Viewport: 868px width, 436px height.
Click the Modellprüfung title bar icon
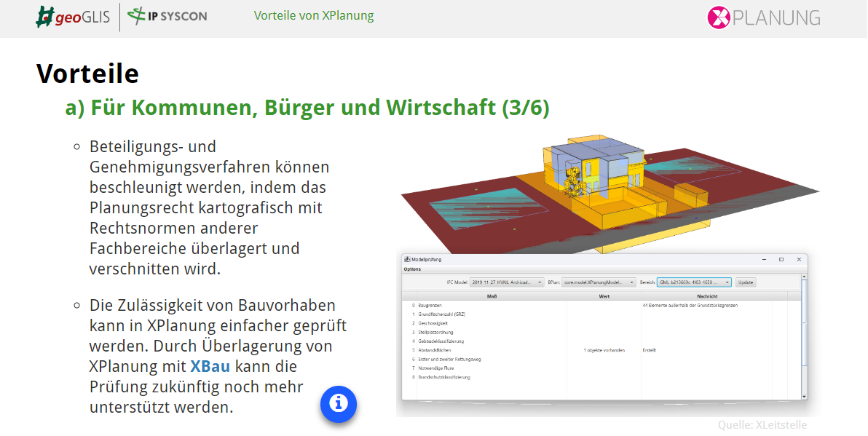coord(407,259)
